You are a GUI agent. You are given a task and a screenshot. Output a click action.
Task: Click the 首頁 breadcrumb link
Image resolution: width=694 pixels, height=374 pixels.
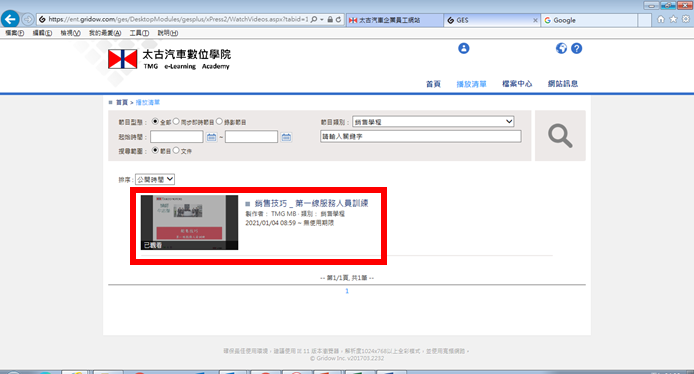122,102
